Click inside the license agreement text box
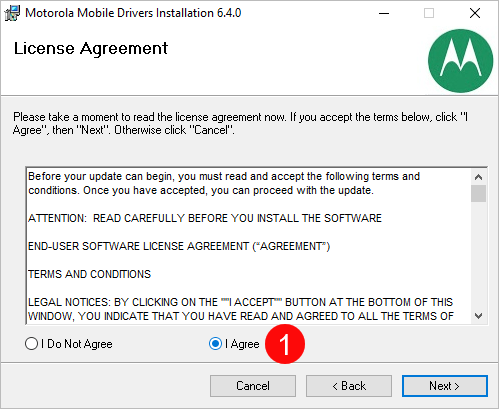 coord(249,246)
